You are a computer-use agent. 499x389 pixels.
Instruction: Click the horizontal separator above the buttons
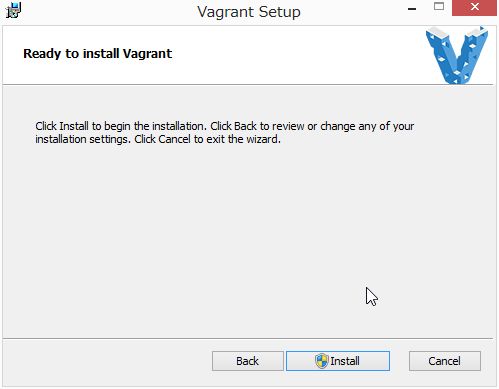(x=248, y=339)
